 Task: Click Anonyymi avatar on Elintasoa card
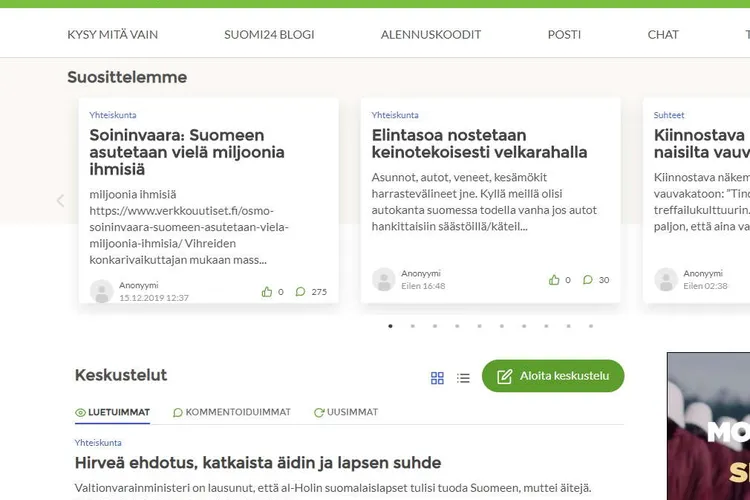point(384,280)
